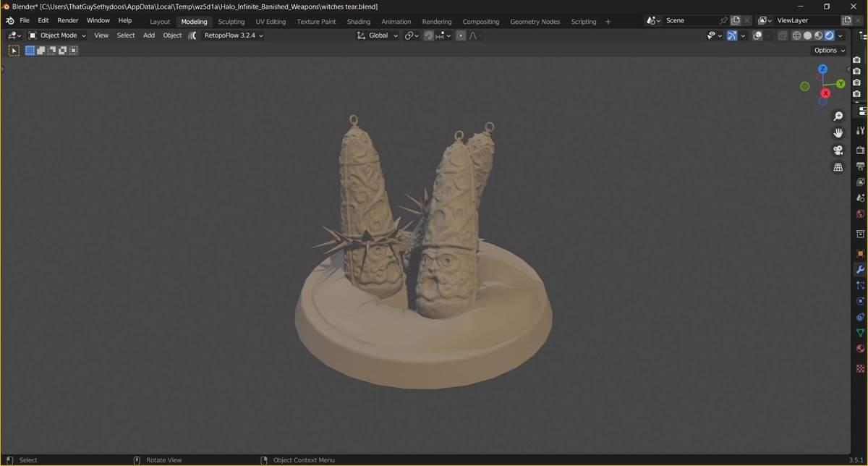Open the Scene properties tab icon

861,198
